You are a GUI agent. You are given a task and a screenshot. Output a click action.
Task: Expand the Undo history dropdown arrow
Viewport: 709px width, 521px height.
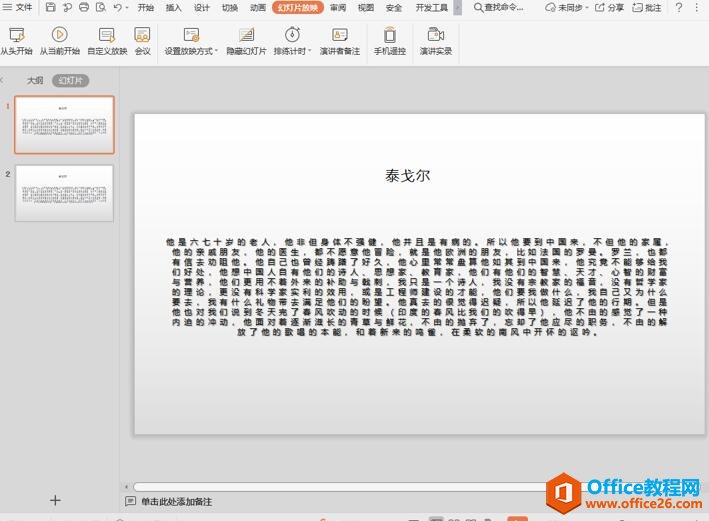click(x=127, y=8)
